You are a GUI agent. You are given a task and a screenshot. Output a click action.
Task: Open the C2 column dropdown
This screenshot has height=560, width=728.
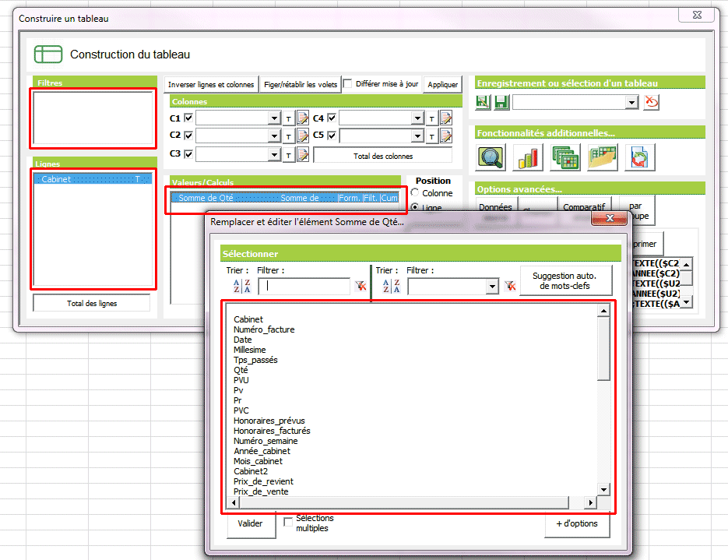274,136
